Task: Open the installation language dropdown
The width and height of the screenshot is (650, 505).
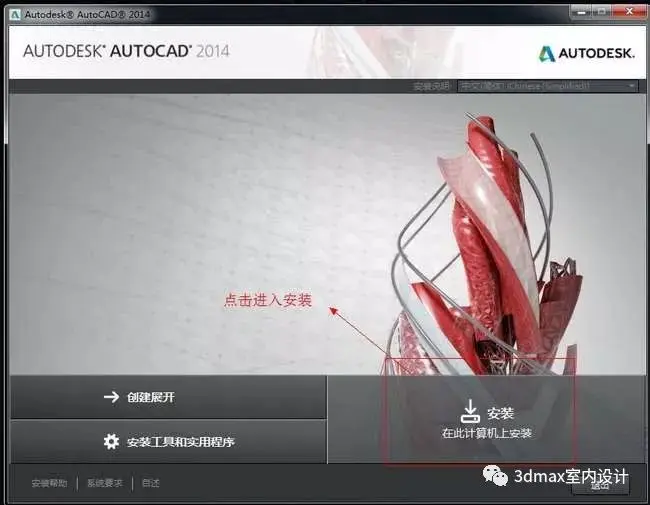Action: pos(547,86)
